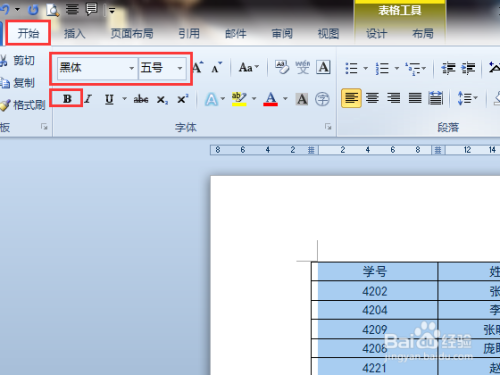The image size is (500, 375).
Task: Click the 剪切 cut button
Action: [x=18, y=61]
